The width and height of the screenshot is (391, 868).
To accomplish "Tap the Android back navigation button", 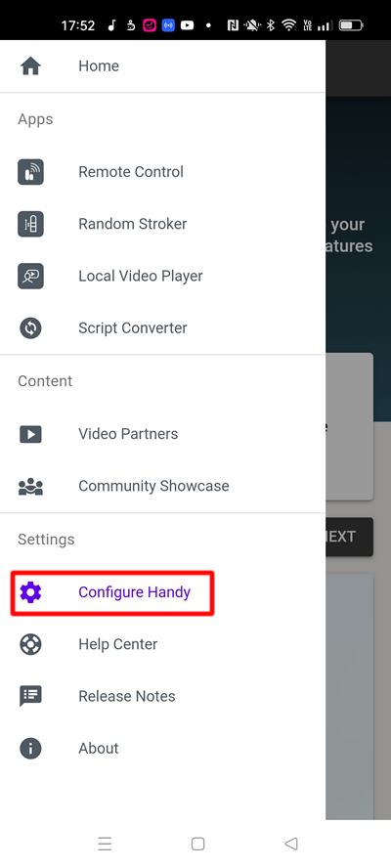I will coord(290,844).
